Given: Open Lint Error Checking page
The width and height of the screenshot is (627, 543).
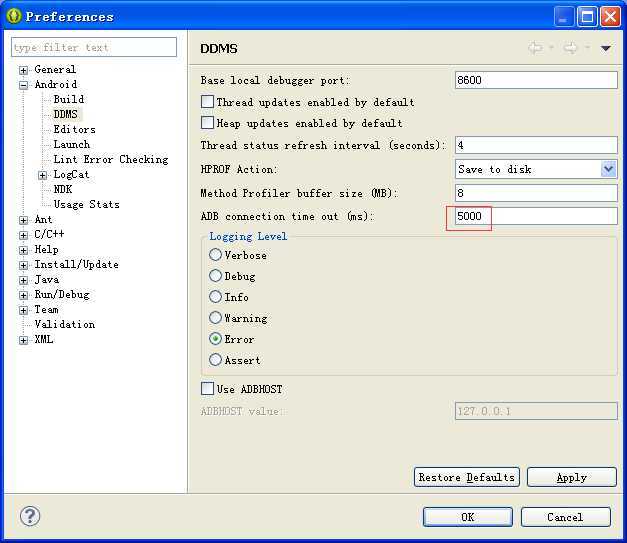Looking at the screenshot, I should [x=111, y=159].
